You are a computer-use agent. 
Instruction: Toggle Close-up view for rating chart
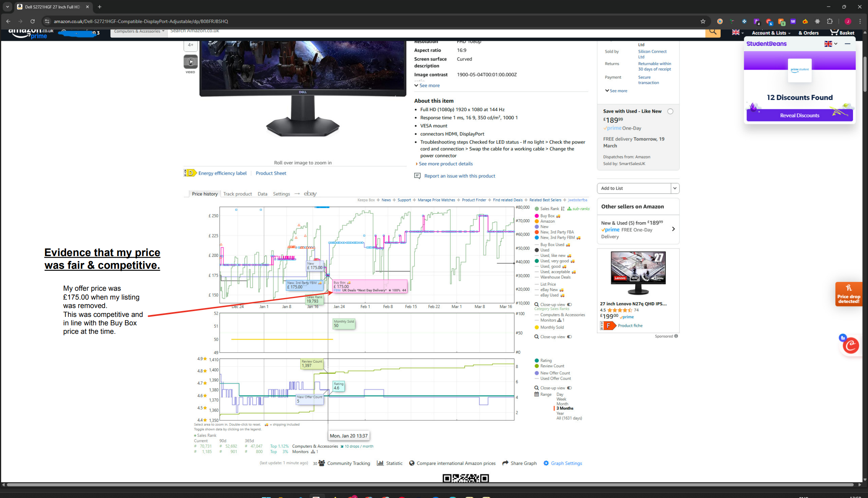click(570, 388)
